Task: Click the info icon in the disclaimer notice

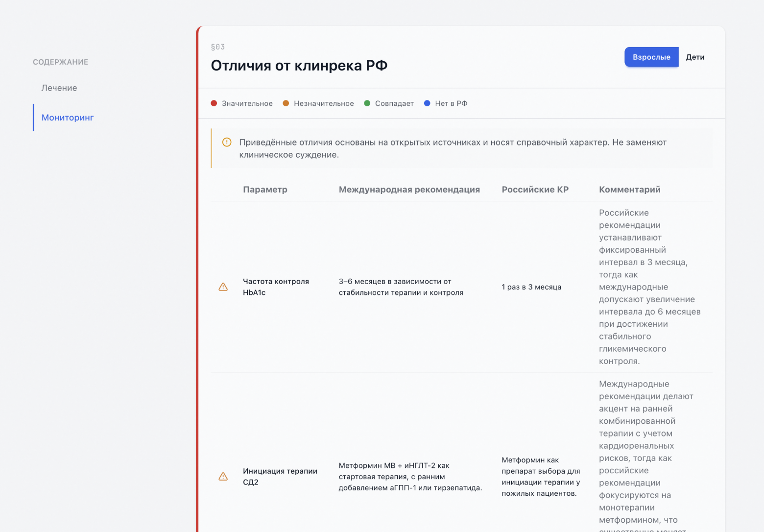Action: (x=227, y=142)
